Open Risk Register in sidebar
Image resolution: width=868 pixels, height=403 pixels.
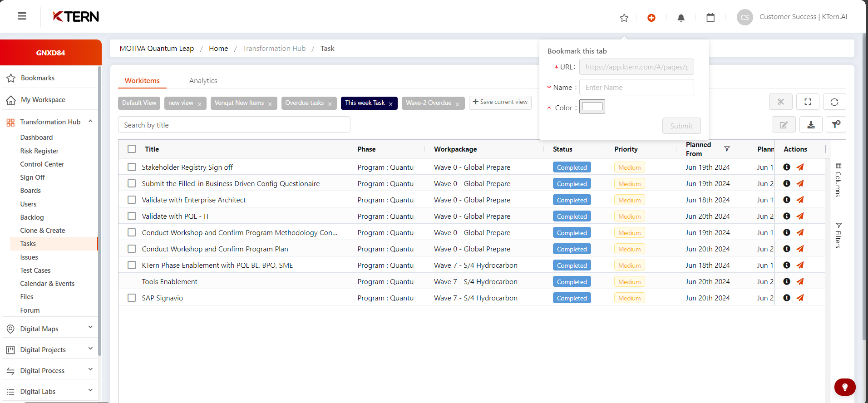click(39, 151)
